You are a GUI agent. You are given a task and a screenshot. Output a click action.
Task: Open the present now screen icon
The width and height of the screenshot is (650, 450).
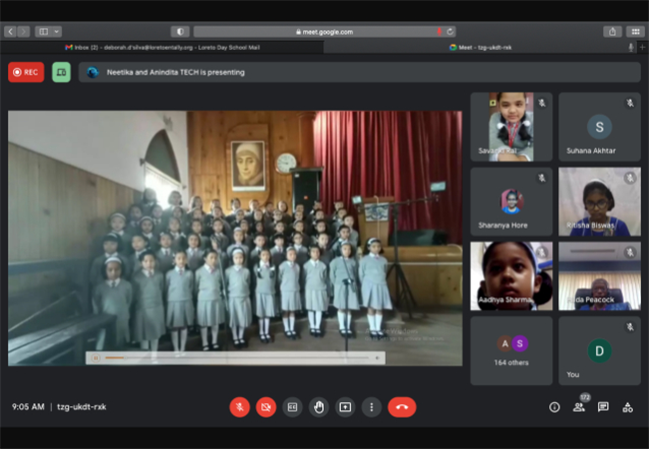coord(345,407)
